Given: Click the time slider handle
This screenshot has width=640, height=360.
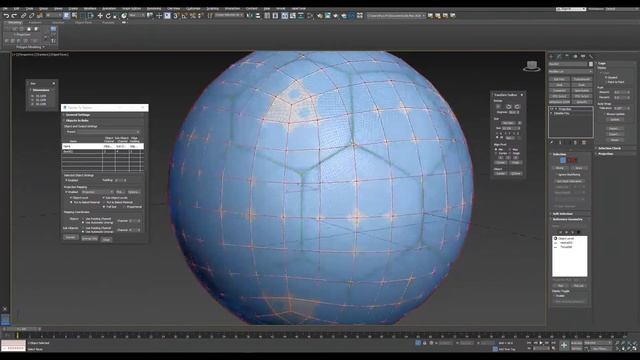Looking at the screenshot, I should click(x=22, y=329).
